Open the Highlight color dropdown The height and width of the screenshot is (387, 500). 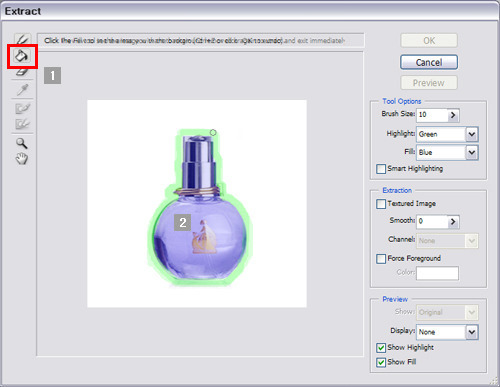click(471, 134)
